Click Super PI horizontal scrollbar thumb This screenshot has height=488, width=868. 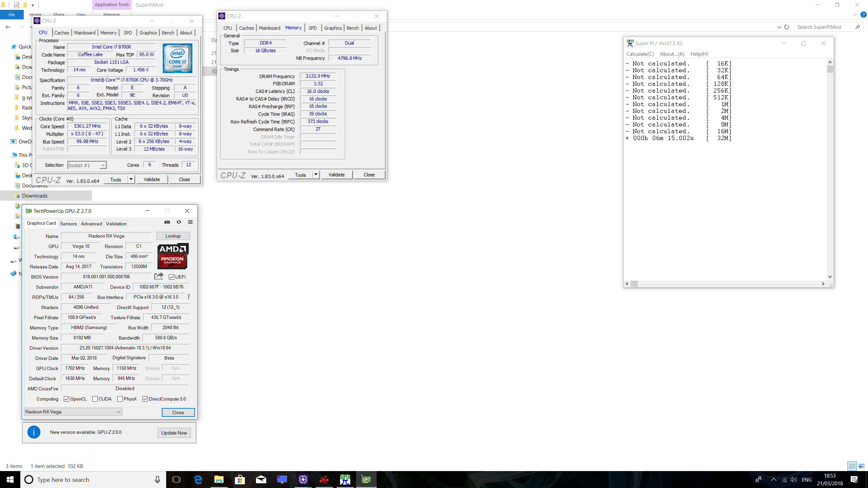pyautogui.click(x=634, y=284)
